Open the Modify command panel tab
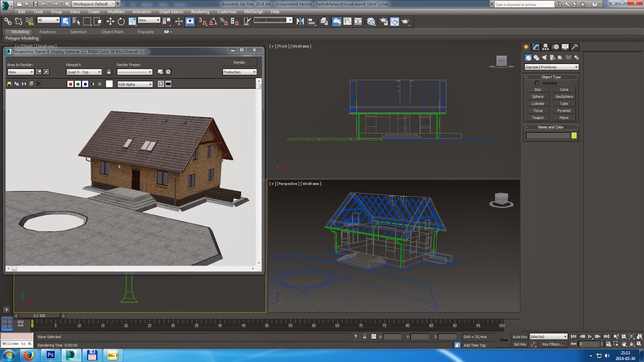Image resolution: width=644 pixels, height=362 pixels. pyautogui.click(x=536, y=47)
